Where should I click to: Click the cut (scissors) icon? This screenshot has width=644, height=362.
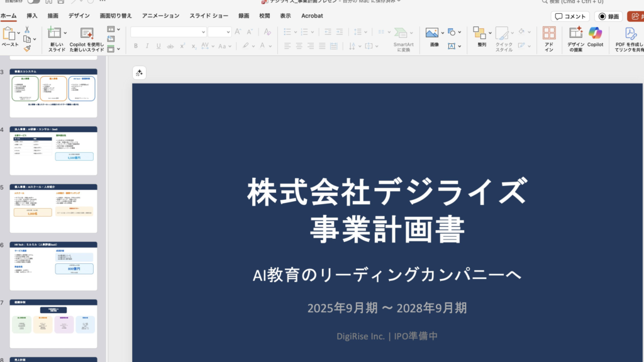coord(27,30)
